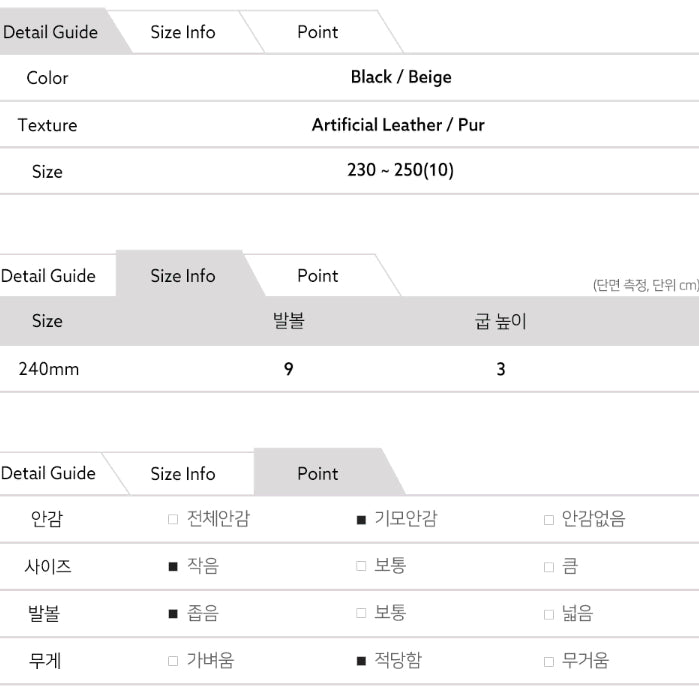Check the 전체안감 checkbox

(x=173, y=520)
